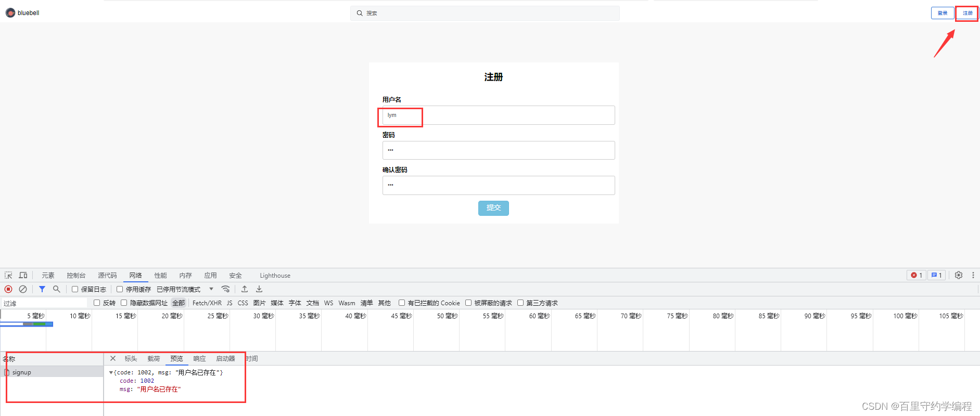Select the signup request row
The image size is (980, 416).
pos(52,372)
